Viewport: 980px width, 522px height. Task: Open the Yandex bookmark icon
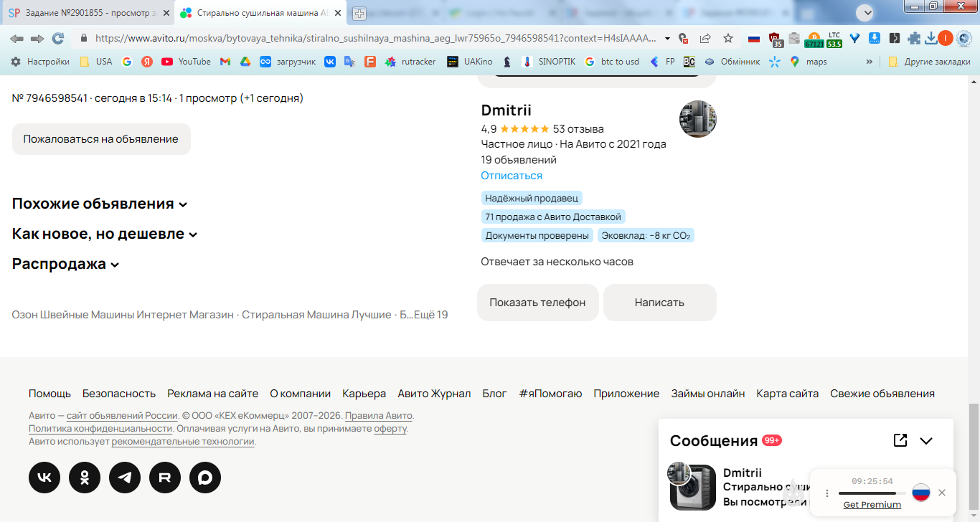click(x=147, y=62)
